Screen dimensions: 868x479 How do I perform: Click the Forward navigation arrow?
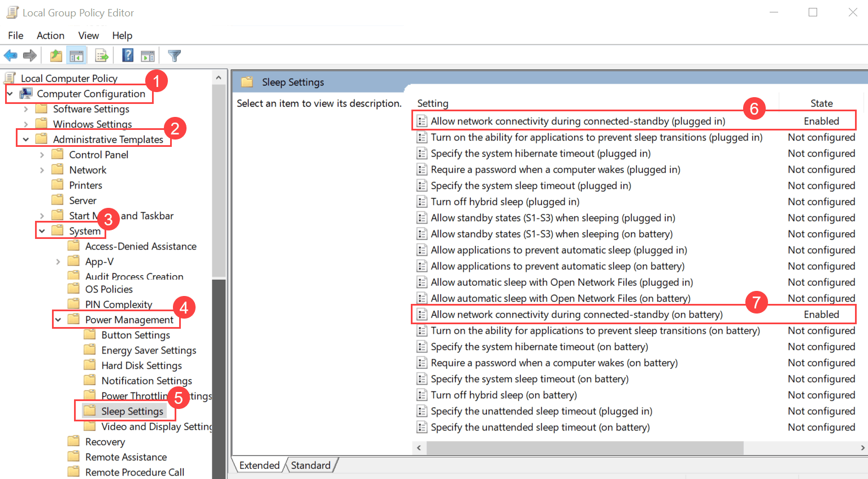29,55
